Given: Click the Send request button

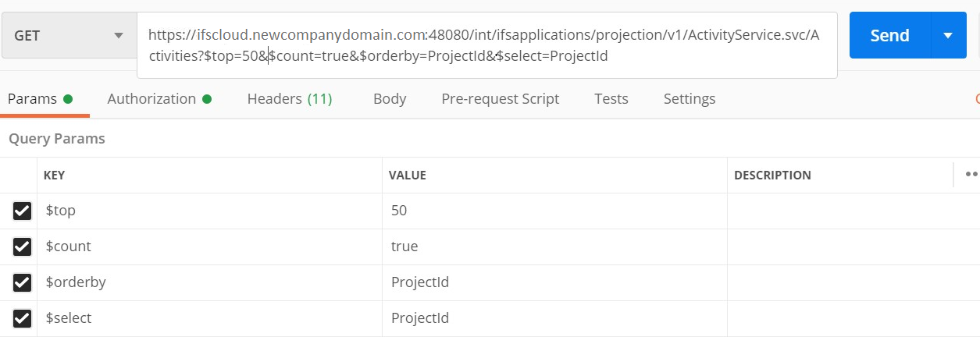Looking at the screenshot, I should click(889, 35).
